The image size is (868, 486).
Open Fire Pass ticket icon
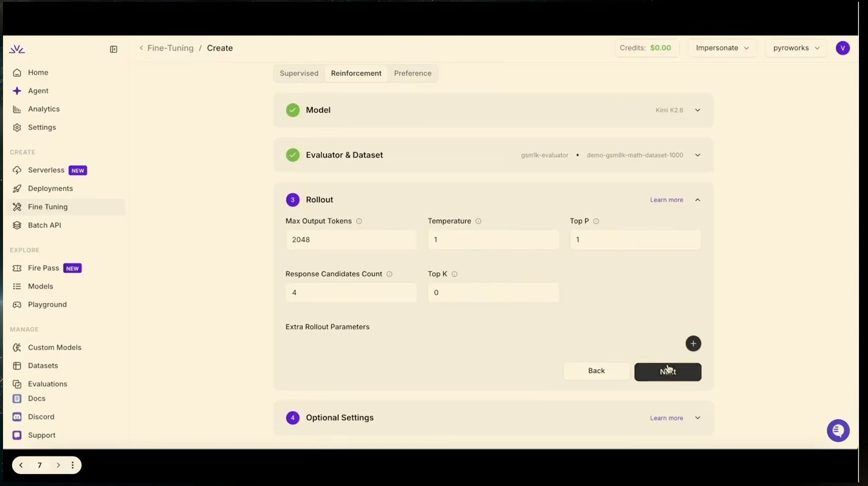17,268
